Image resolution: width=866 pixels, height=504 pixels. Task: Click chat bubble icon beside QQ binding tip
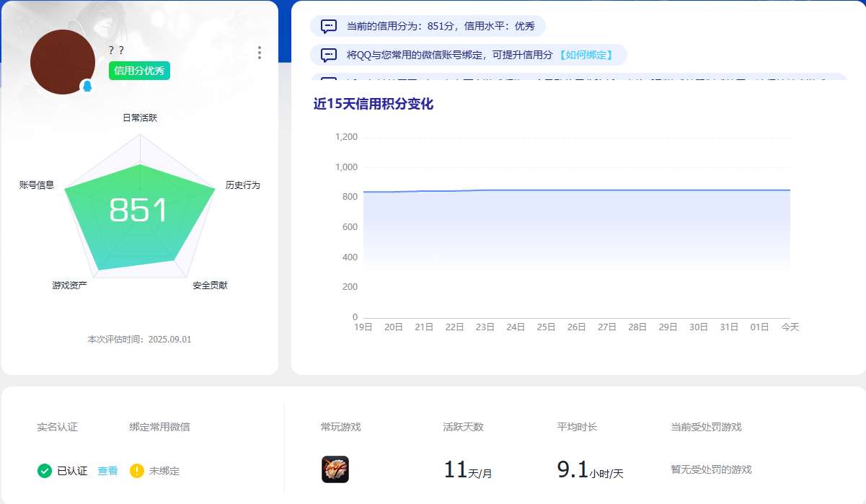click(x=329, y=55)
